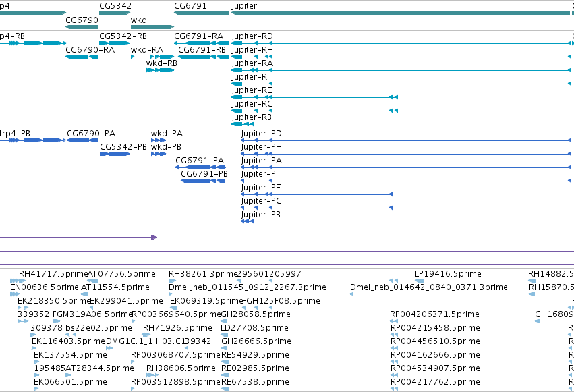Click the Jupiter-RI transcript label
Viewport: 574px width, 392px height.
pos(250,77)
